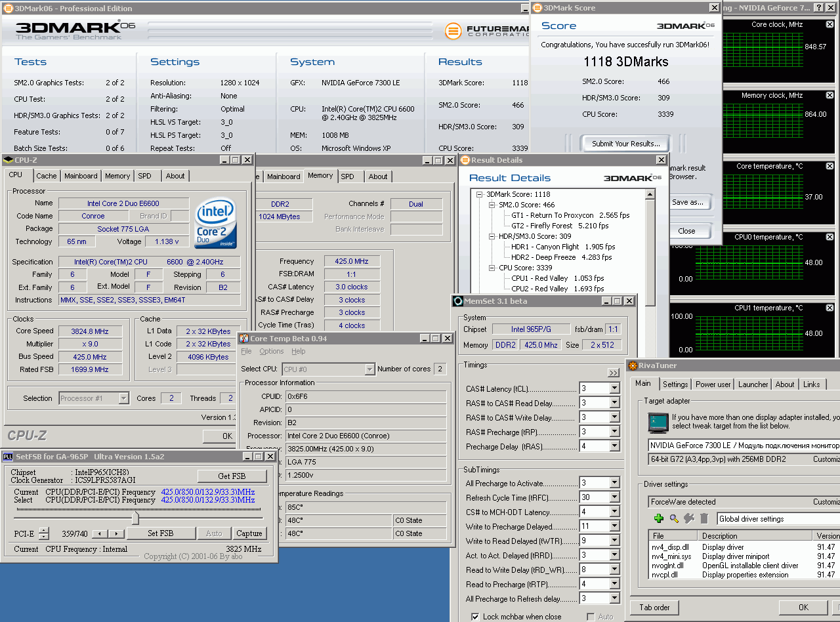
Task: Click the Tab order button in RivaTuner
Action: [x=654, y=608]
